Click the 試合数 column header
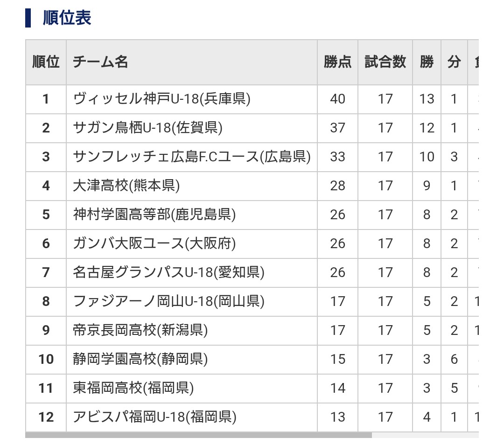 click(x=385, y=62)
